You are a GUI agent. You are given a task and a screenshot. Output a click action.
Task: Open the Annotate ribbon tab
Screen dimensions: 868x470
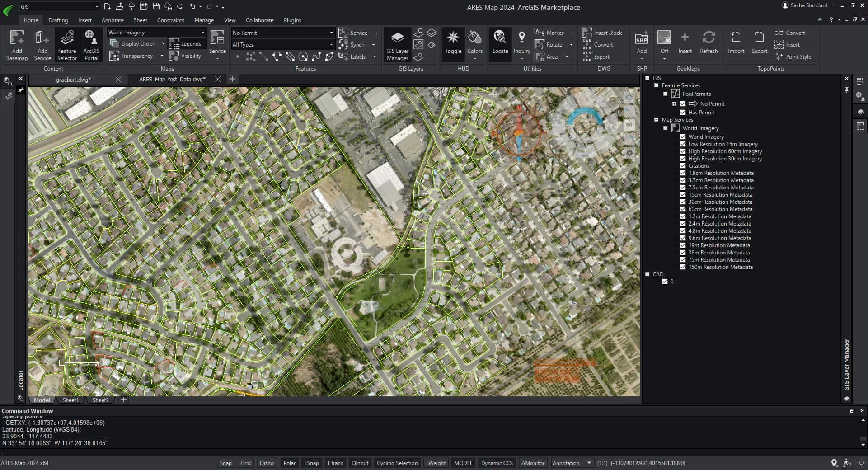(113, 20)
